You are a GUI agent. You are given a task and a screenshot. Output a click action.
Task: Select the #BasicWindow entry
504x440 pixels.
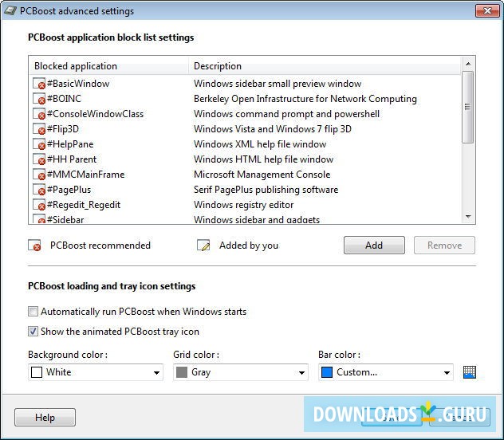click(x=78, y=84)
